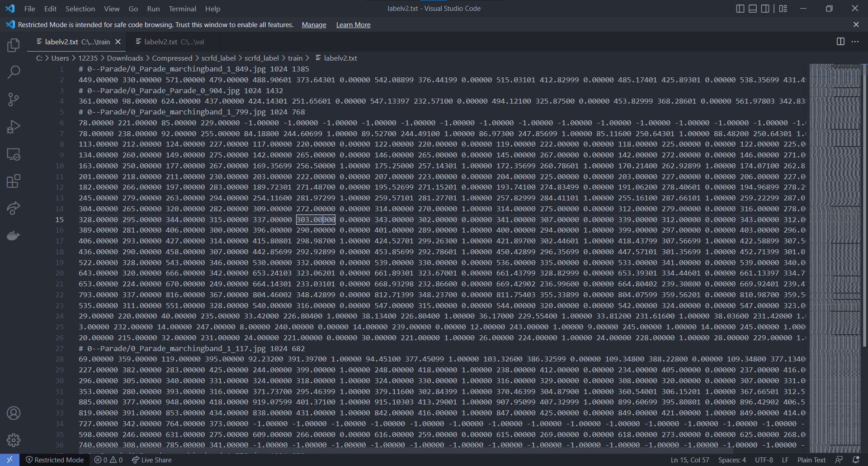868x466 pixels.
Task: Open the Search view in activity bar
Action: point(14,72)
